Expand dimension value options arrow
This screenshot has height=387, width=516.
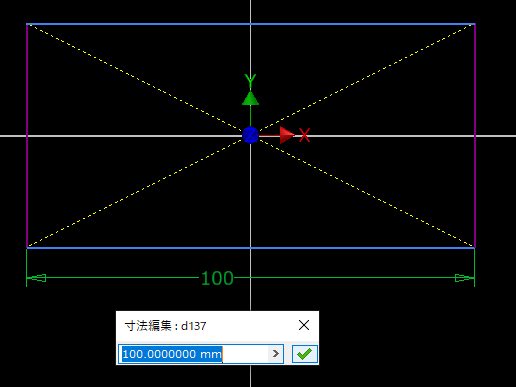[x=276, y=354]
